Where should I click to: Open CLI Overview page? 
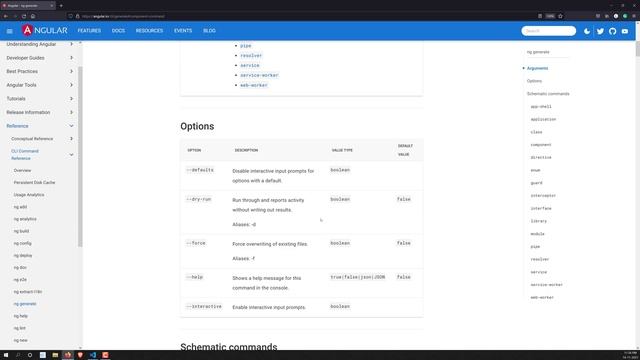(x=22, y=170)
